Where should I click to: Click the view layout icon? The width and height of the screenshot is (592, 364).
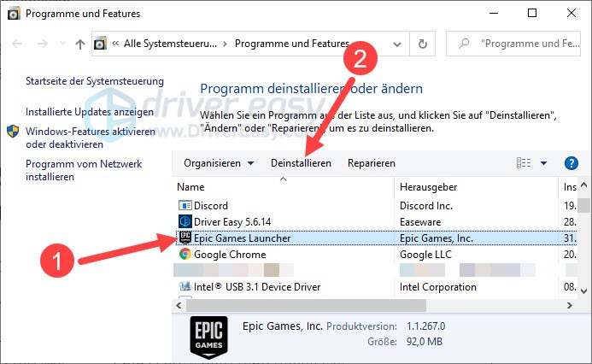point(524,163)
